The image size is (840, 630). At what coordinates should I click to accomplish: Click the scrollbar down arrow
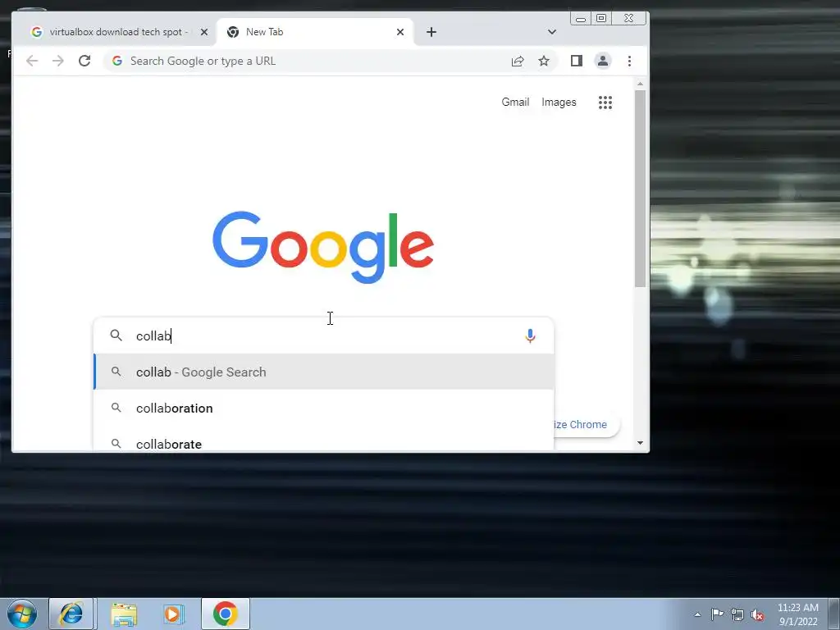(x=640, y=443)
